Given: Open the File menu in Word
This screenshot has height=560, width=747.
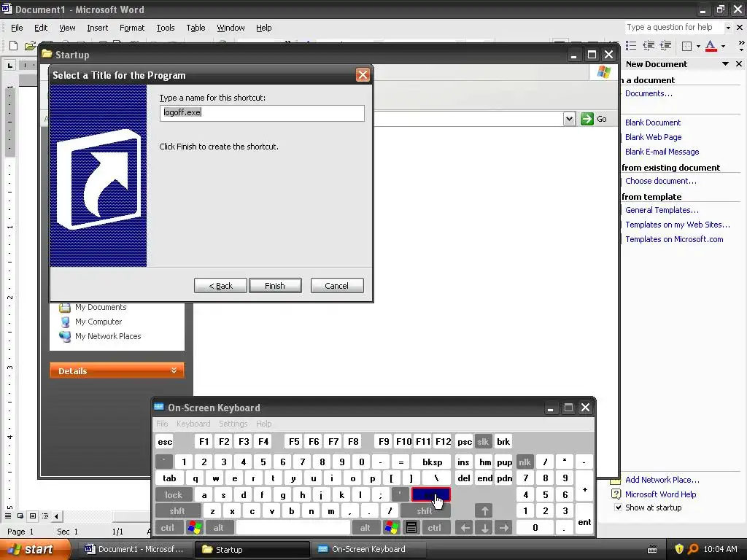Looking at the screenshot, I should (x=17, y=28).
